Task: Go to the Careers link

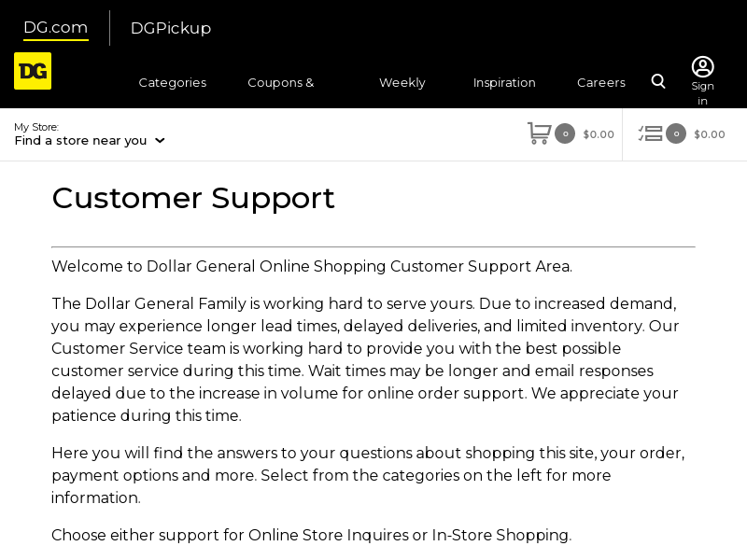Action: tap(601, 82)
